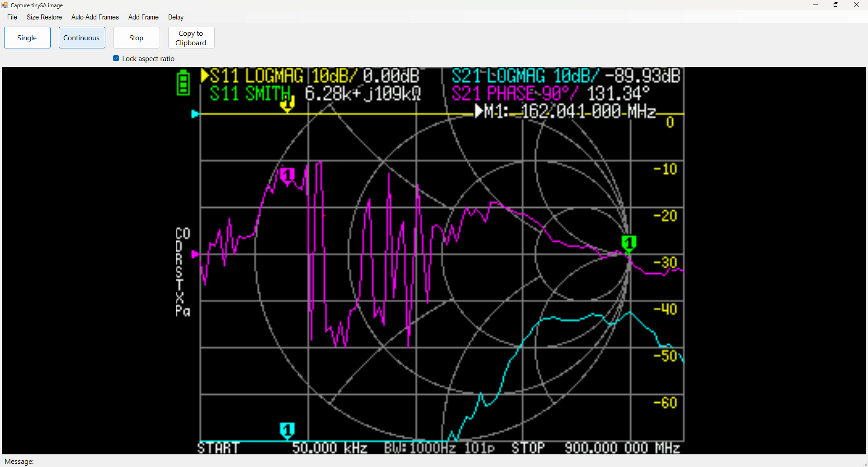Click the green battery status icon

[183, 82]
